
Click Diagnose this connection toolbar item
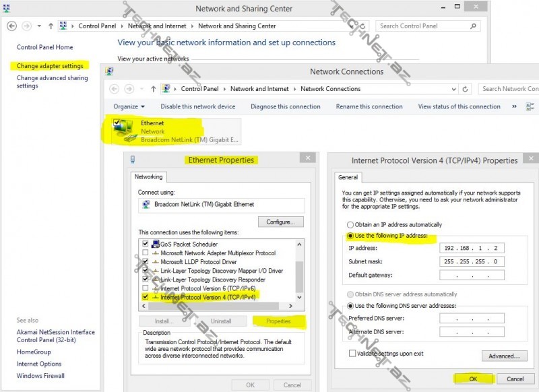(285, 106)
